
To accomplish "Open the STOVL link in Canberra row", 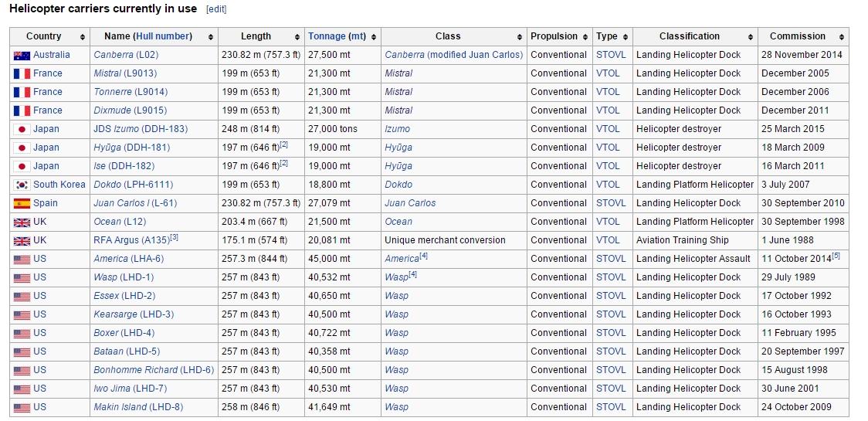I will [x=611, y=55].
